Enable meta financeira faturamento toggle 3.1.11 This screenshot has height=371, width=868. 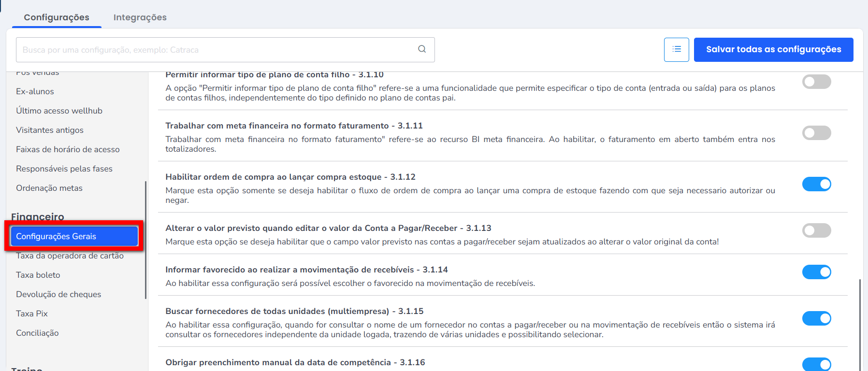pos(816,133)
